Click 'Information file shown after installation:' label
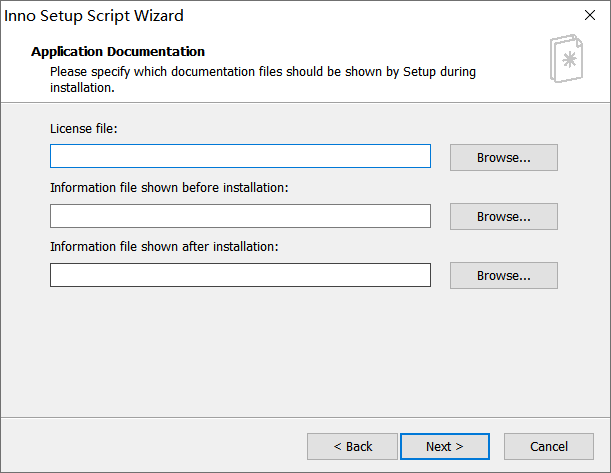This screenshot has width=611, height=473. click(x=164, y=247)
